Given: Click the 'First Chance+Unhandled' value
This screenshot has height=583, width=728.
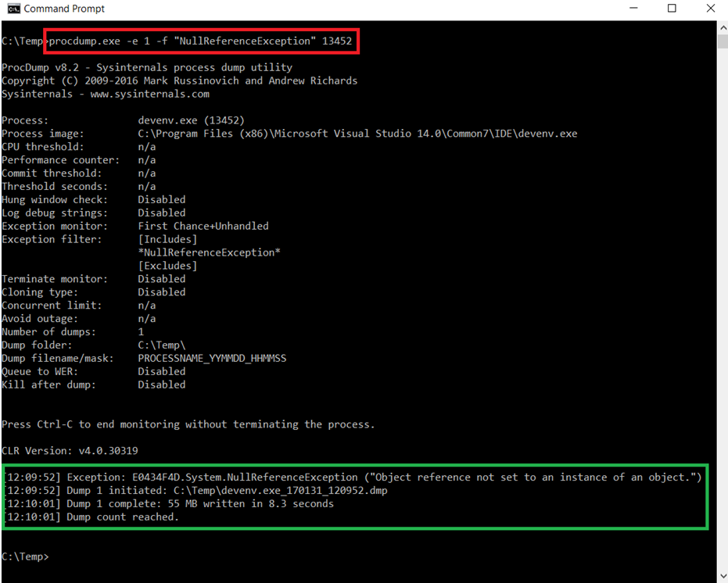Looking at the screenshot, I should click(203, 226).
